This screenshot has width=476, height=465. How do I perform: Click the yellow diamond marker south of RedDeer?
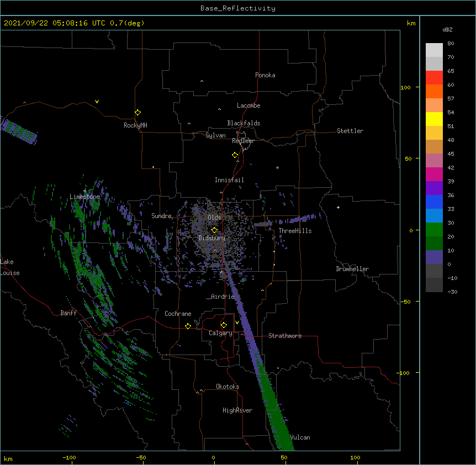pos(235,155)
